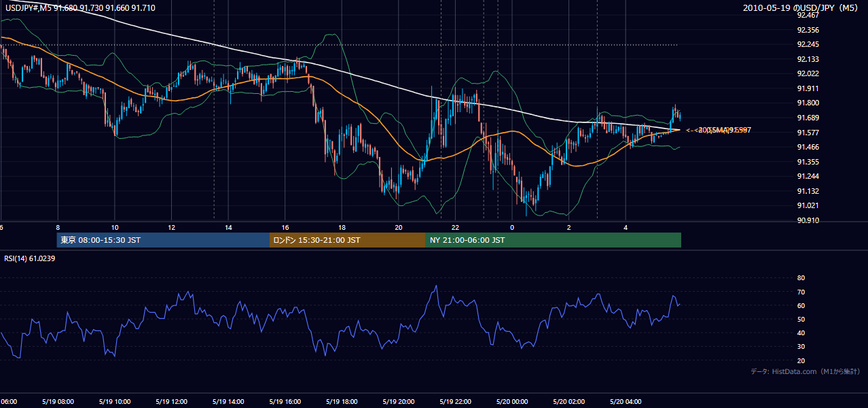Click the 5/19 14:00 date label

(x=228, y=402)
